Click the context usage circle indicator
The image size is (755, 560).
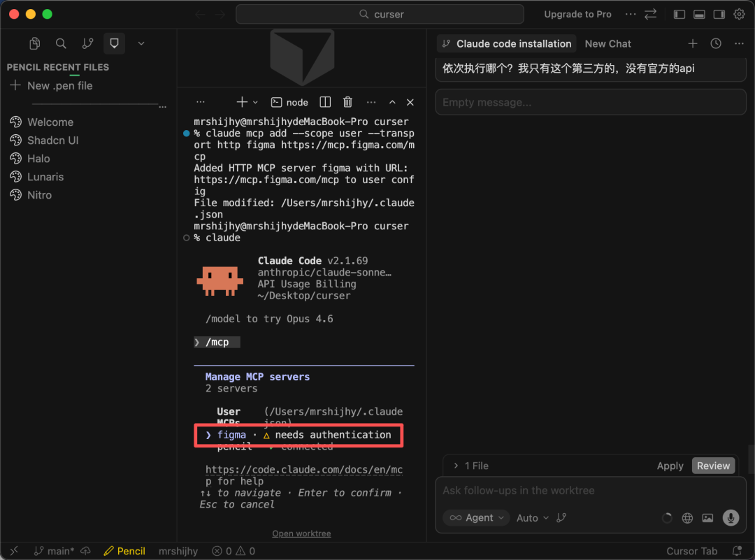coord(667,517)
